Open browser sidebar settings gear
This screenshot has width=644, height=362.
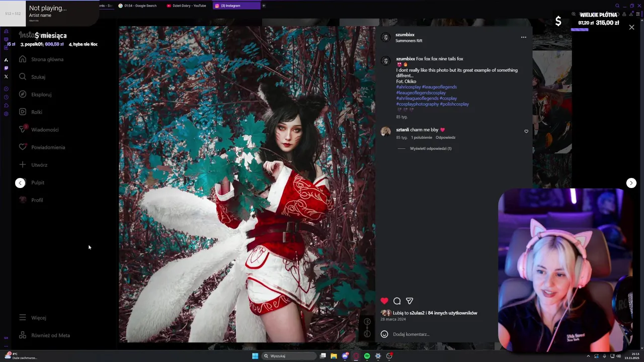pos(6,114)
